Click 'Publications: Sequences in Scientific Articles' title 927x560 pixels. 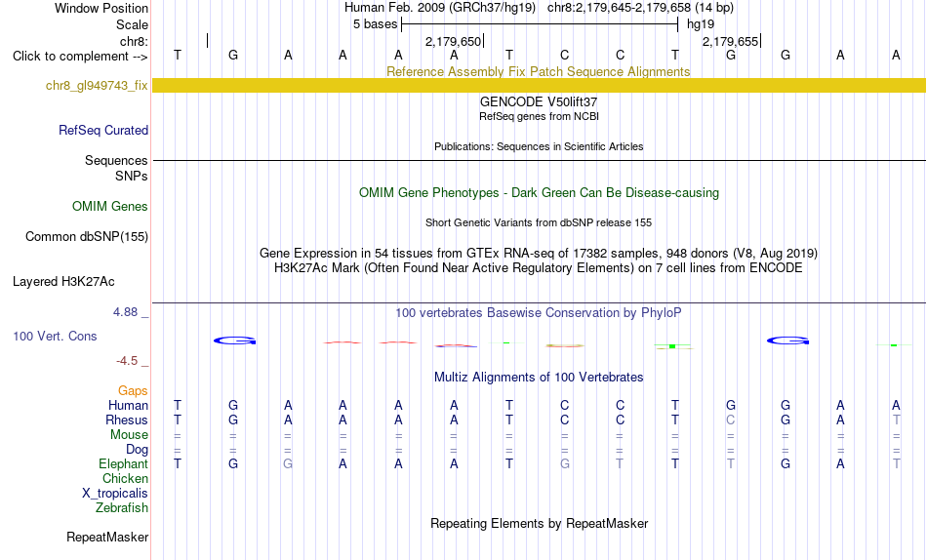539,146
